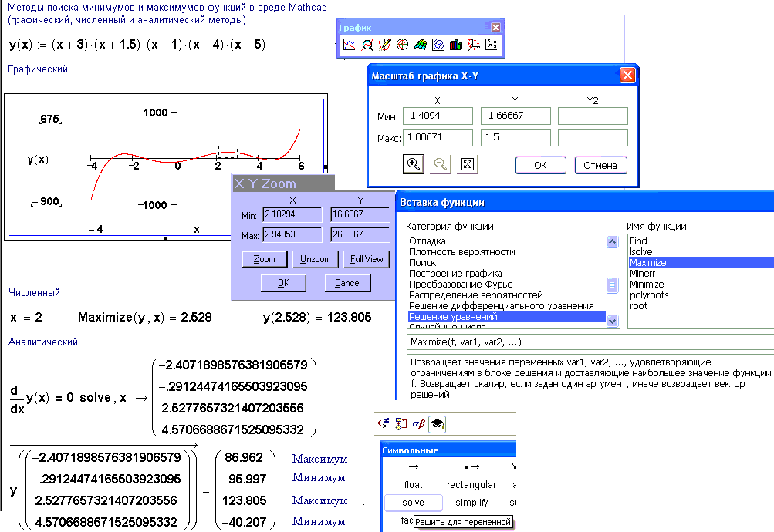Confirm with ОК in Масштаб графика X-Y
The height and width of the screenshot is (532, 774).
pos(540,165)
